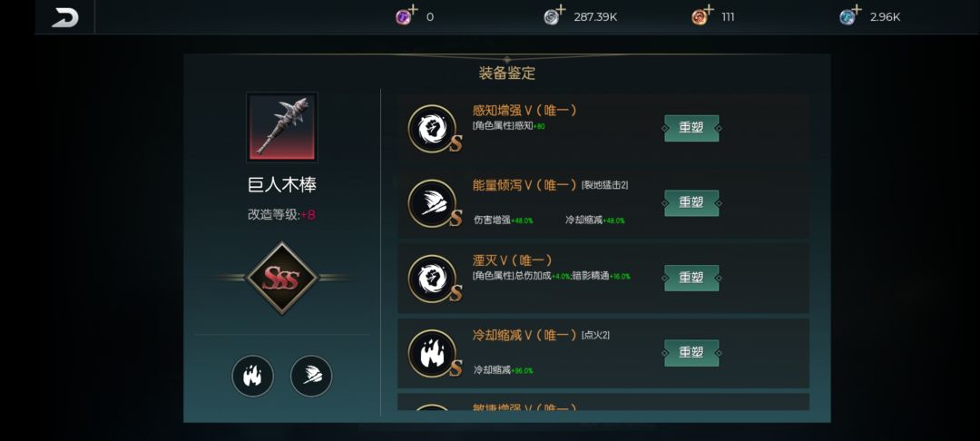Click 重塑 for 能量倾泻 V
Image resolution: width=980 pixels, height=441 pixels.
pyautogui.click(x=691, y=203)
